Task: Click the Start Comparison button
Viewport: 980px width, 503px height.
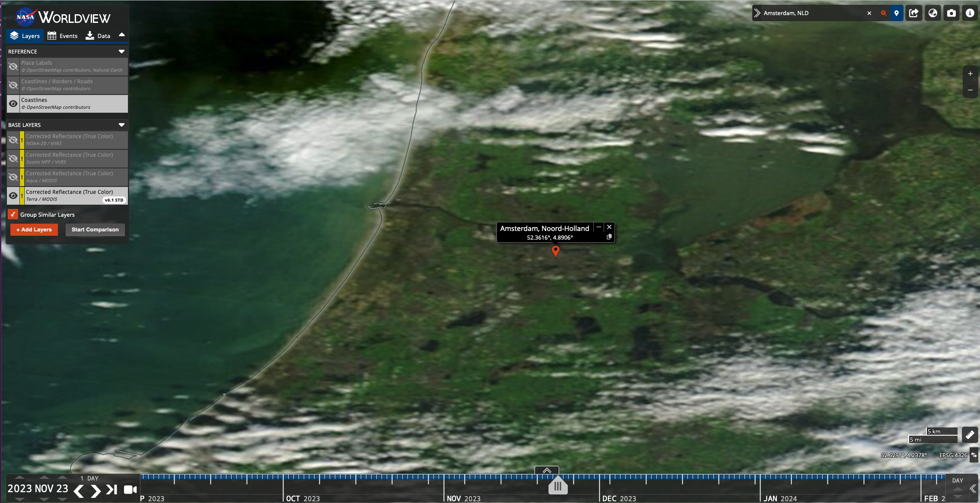Action: pos(95,230)
